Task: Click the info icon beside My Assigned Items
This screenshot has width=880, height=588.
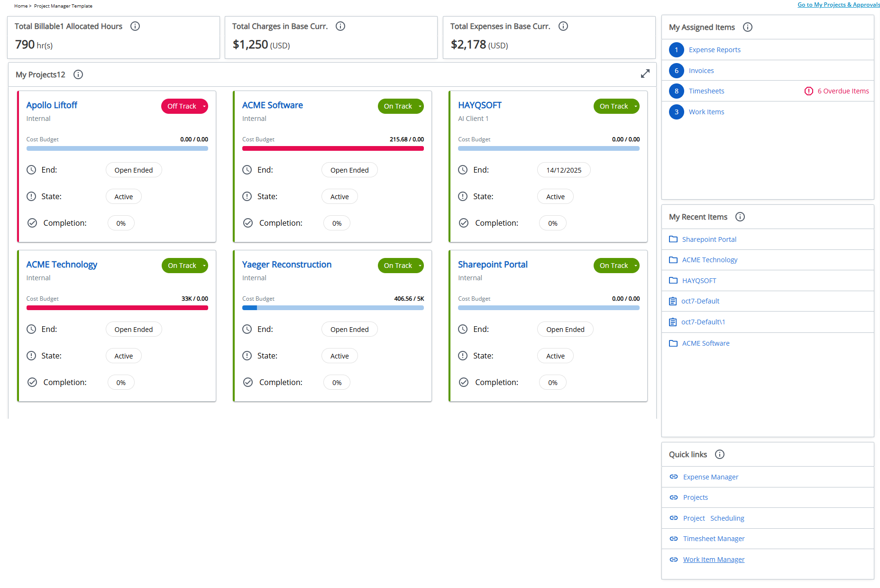Action: (x=748, y=27)
